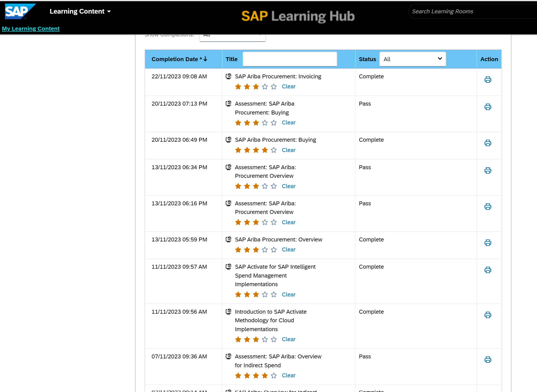Select date 11/11/2023 09:57 AM
Viewport: 537px width, 392px height.
[x=179, y=267]
